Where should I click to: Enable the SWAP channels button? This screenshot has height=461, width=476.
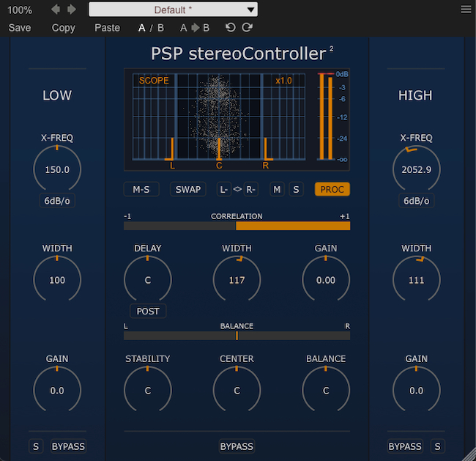tap(187, 189)
